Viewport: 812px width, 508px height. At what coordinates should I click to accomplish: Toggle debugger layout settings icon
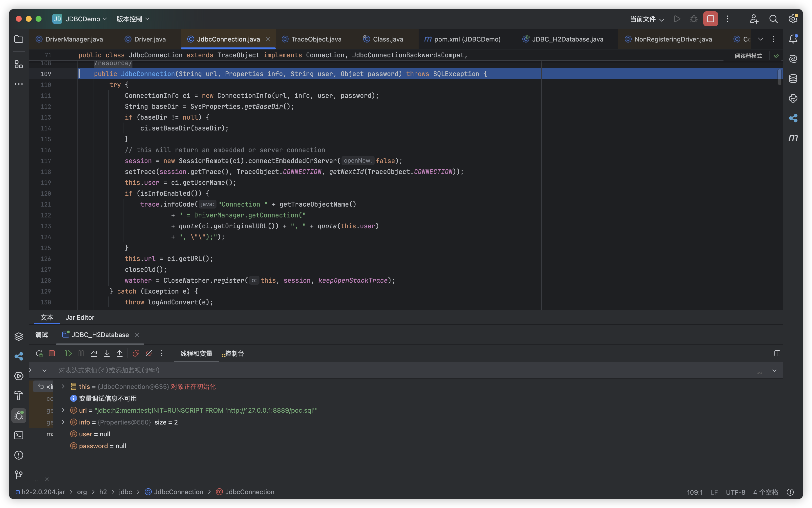pos(777,353)
